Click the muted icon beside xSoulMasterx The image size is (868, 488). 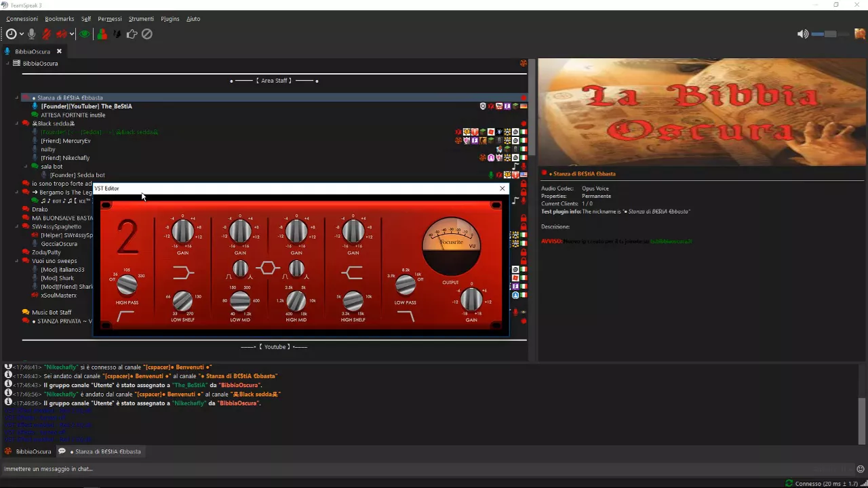pyautogui.click(x=35, y=296)
